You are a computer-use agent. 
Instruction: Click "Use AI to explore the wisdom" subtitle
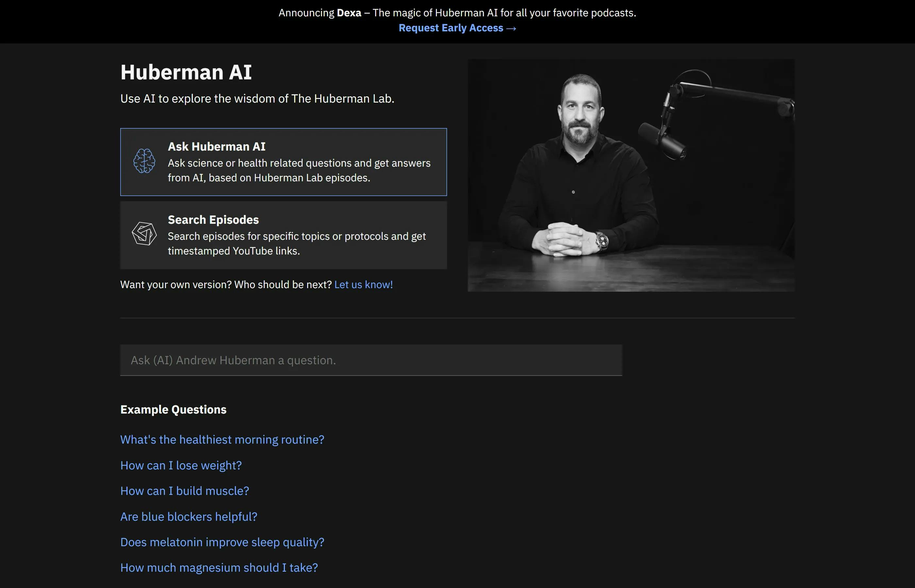coord(258,99)
